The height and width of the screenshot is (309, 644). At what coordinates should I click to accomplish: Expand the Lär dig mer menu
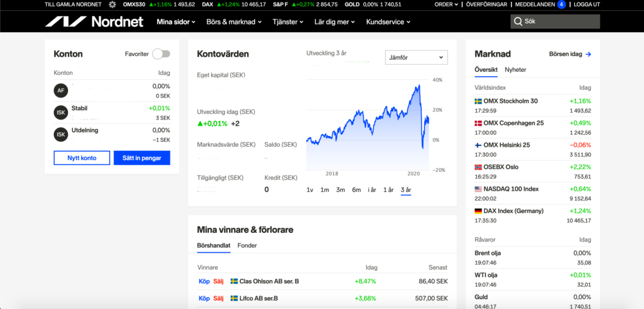[335, 22]
